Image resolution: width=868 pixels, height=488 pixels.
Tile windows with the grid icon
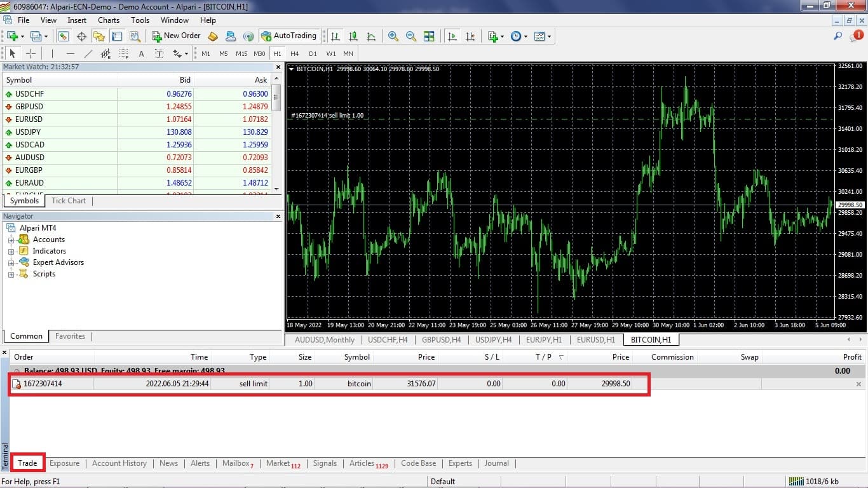[x=429, y=36]
